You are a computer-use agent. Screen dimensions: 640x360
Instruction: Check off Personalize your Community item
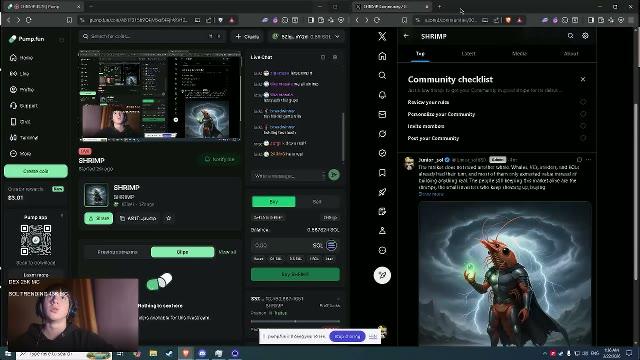(583, 114)
